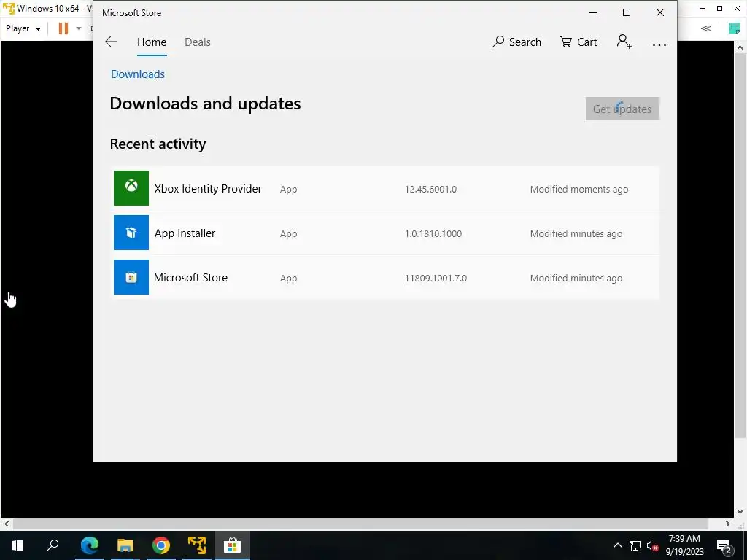
Task: Click the network tray icon
Action: [635, 545]
